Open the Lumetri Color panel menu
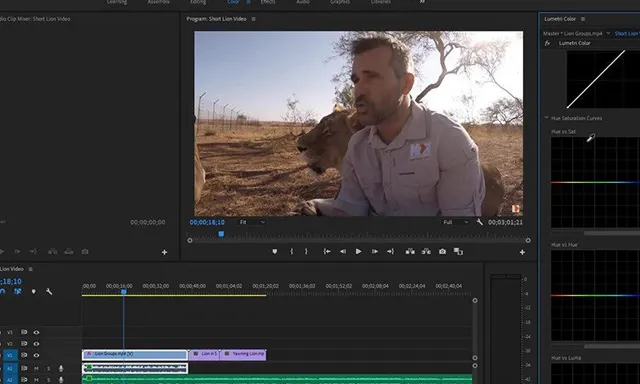Screen dimensions: 640x384 pos(583,19)
